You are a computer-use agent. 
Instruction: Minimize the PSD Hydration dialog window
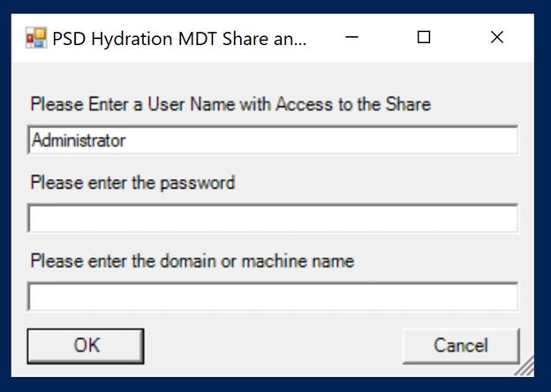[351, 37]
